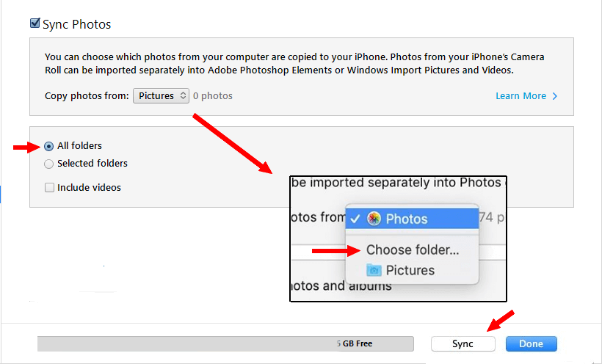Click the blue Done button
The height and width of the screenshot is (364, 602).
[531, 343]
